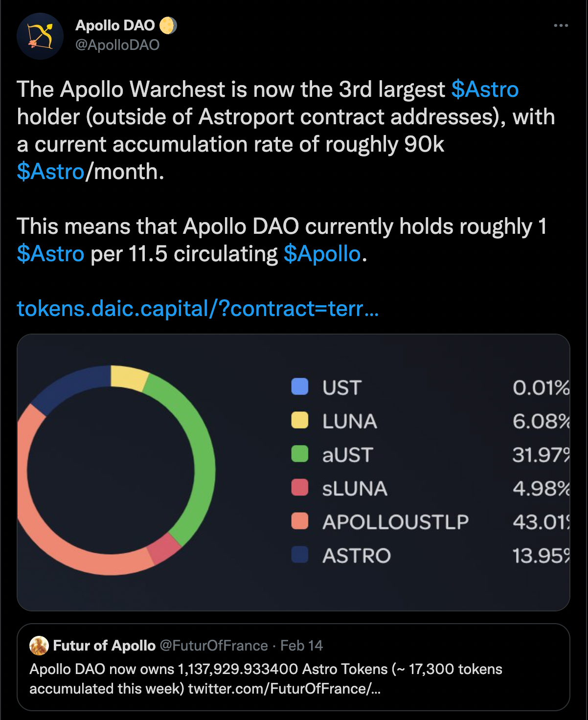Open the three-dot more options menu
Image resolution: width=588 pixels, height=720 pixels.
tap(561, 25)
